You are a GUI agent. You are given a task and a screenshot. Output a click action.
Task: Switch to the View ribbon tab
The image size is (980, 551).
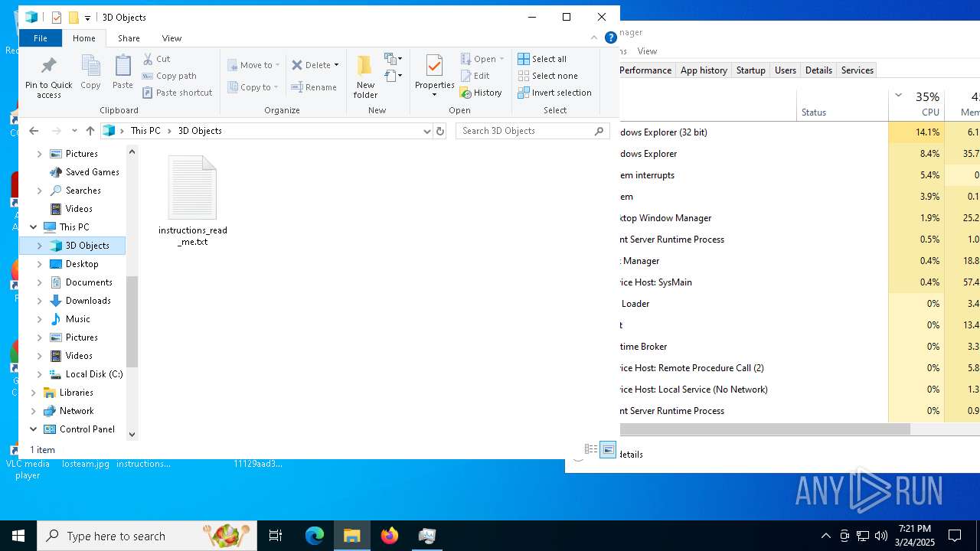tap(171, 38)
